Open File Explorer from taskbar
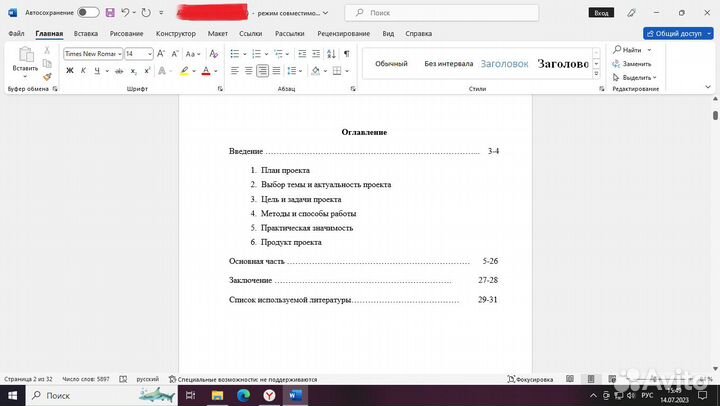This screenshot has width=720, height=406. click(217, 395)
